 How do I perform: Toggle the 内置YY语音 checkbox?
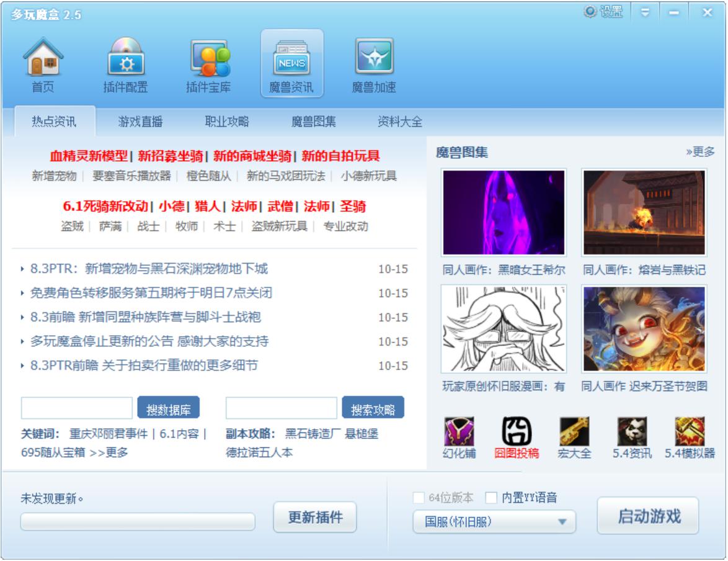click(x=491, y=498)
